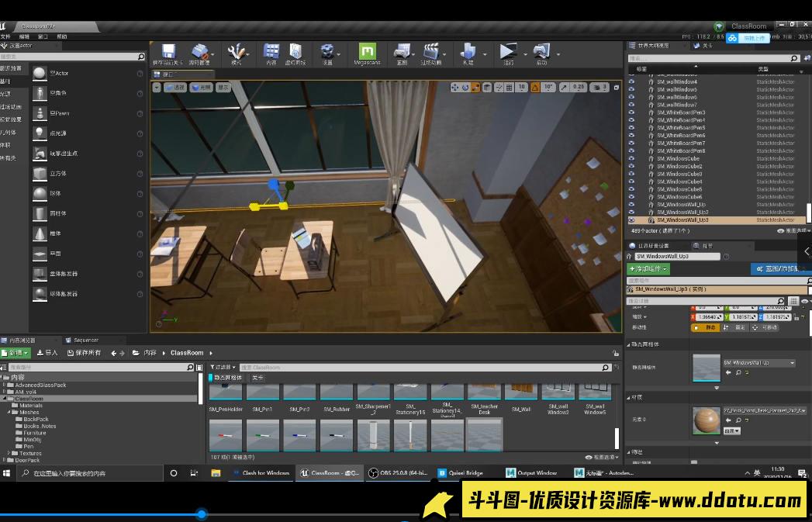The width and height of the screenshot is (812, 522).
Task: Open Quixel Bridge from taskbar
Action: 461,473
